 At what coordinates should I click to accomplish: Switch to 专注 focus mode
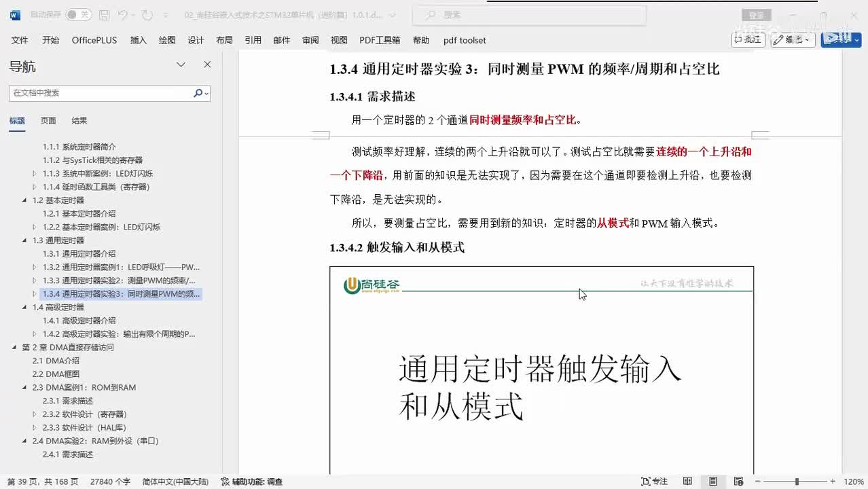(655, 482)
